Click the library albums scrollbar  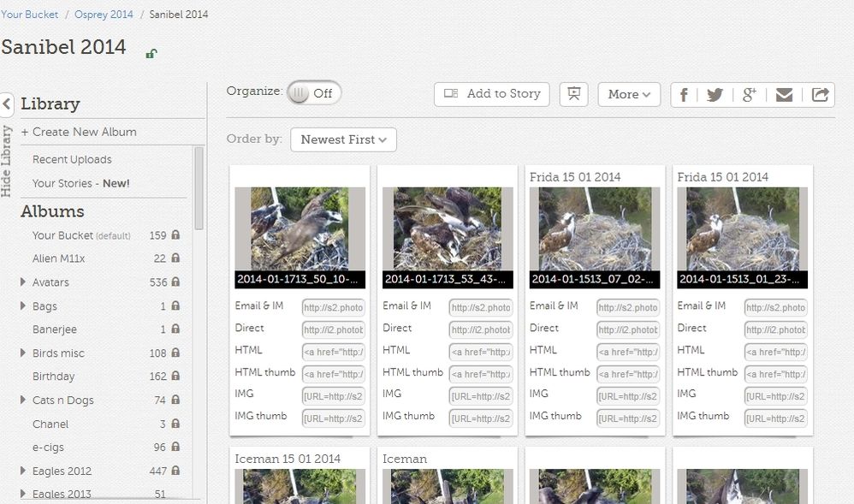pos(199,188)
